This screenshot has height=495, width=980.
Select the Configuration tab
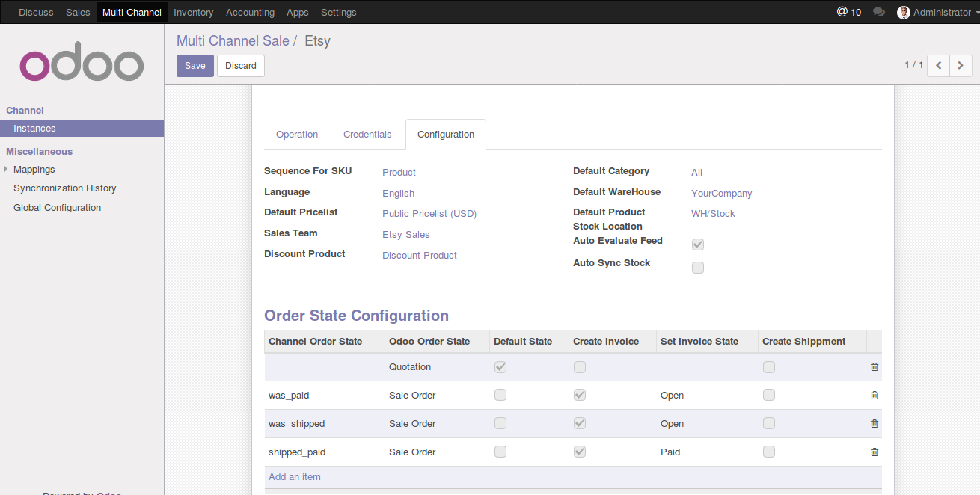coord(446,135)
